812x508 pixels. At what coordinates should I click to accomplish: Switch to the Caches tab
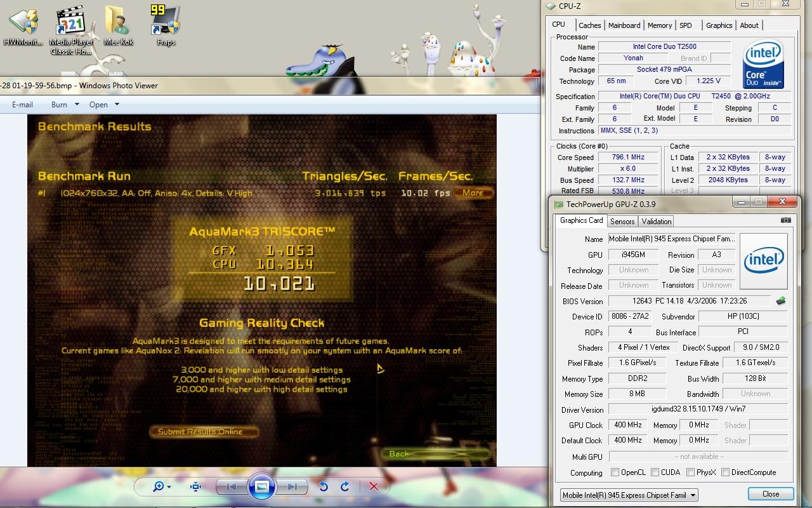tap(589, 25)
